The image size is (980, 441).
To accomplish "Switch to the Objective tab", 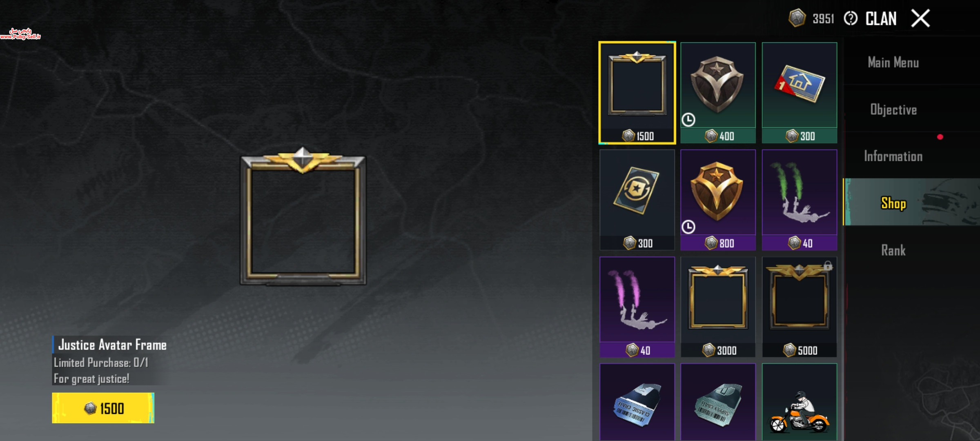I will [x=893, y=109].
